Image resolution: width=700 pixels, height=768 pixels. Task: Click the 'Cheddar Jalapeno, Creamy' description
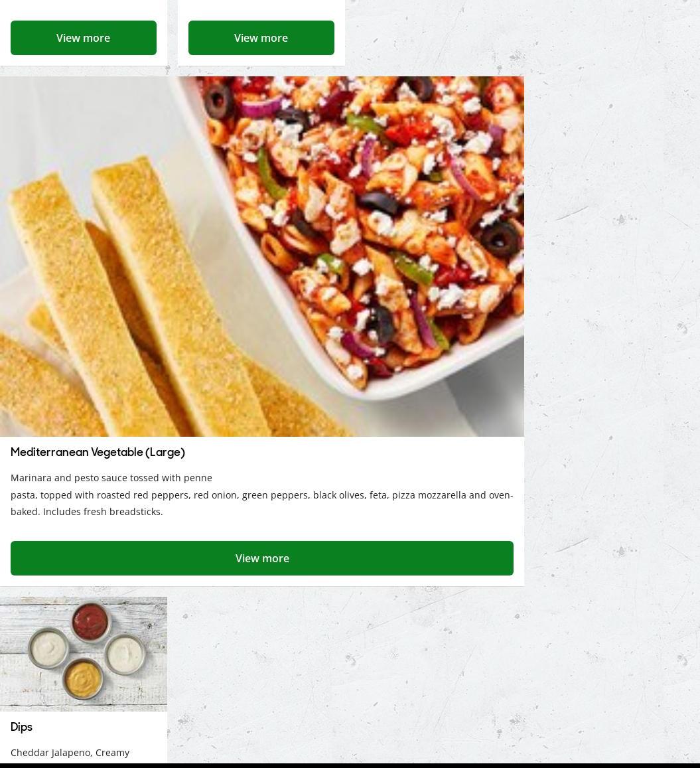coord(70,752)
